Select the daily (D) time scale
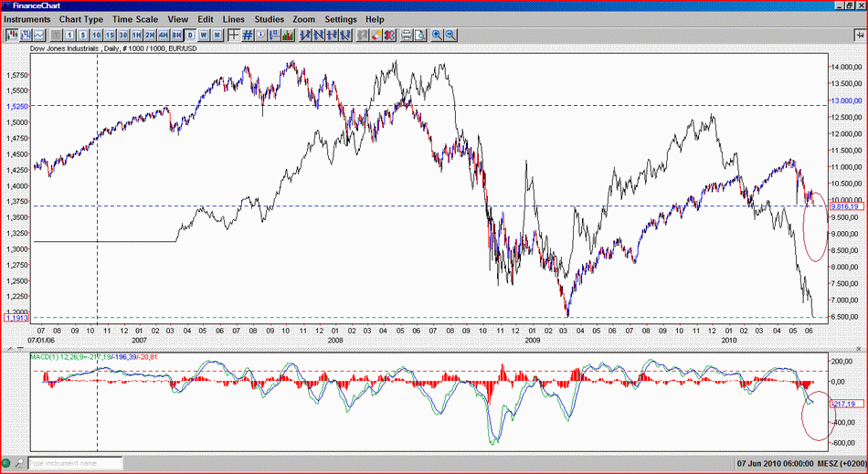Screen dimensions: 868x474 pyautogui.click(x=190, y=35)
